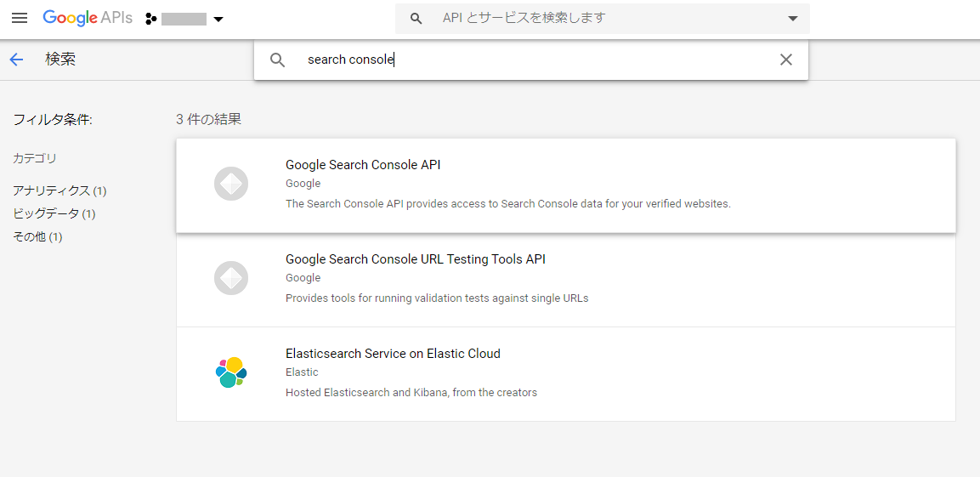
Task: Open the project selector dropdown arrow
Action: pos(218,20)
